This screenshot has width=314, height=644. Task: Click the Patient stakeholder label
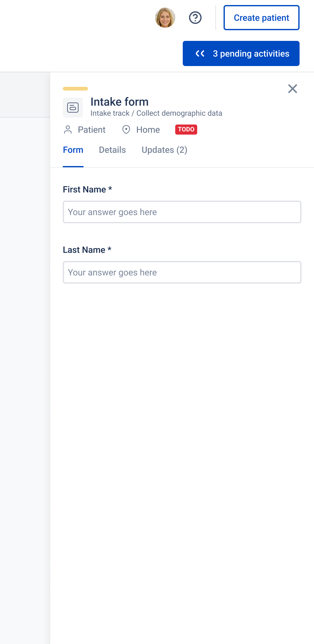[x=92, y=130]
